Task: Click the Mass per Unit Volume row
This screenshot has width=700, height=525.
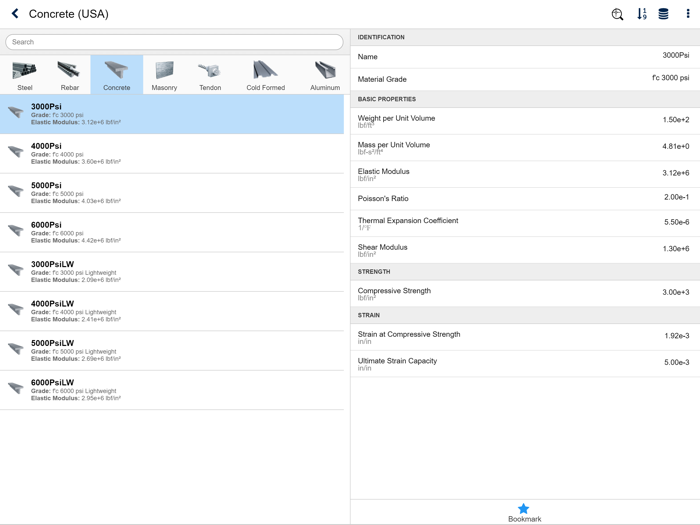Action: coord(525,148)
